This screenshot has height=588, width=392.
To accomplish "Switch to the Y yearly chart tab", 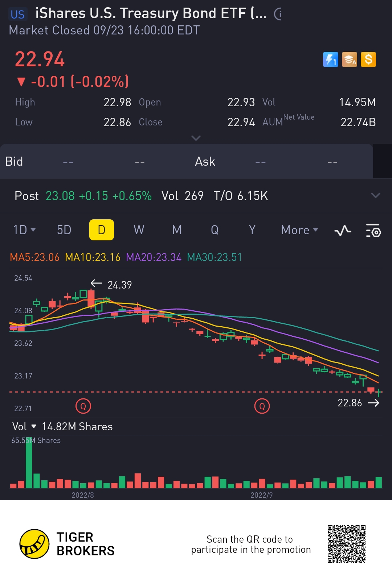I will [x=252, y=230].
